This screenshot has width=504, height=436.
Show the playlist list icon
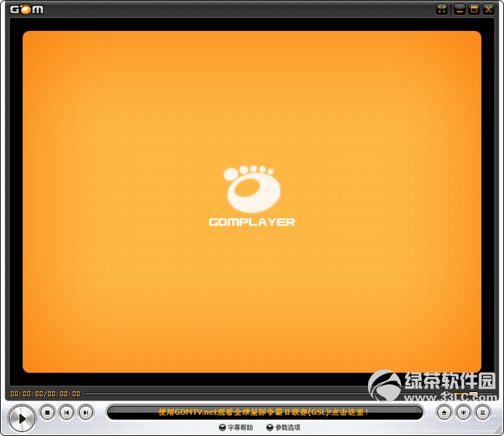pyautogui.click(x=482, y=412)
